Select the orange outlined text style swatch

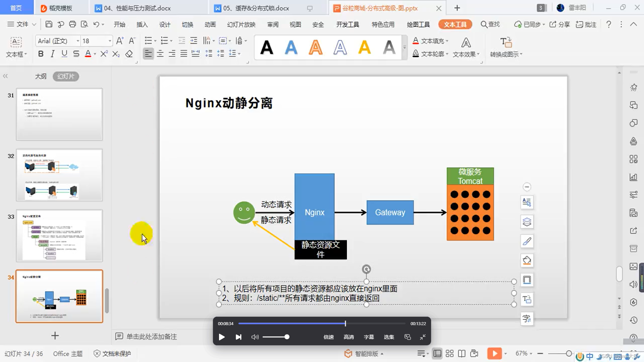pos(315,47)
